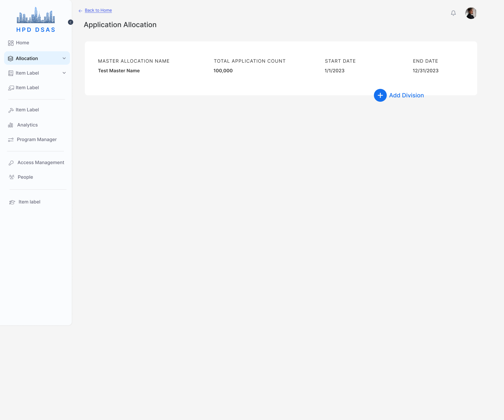Open the Allocation sidebar item

[x=27, y=58]
